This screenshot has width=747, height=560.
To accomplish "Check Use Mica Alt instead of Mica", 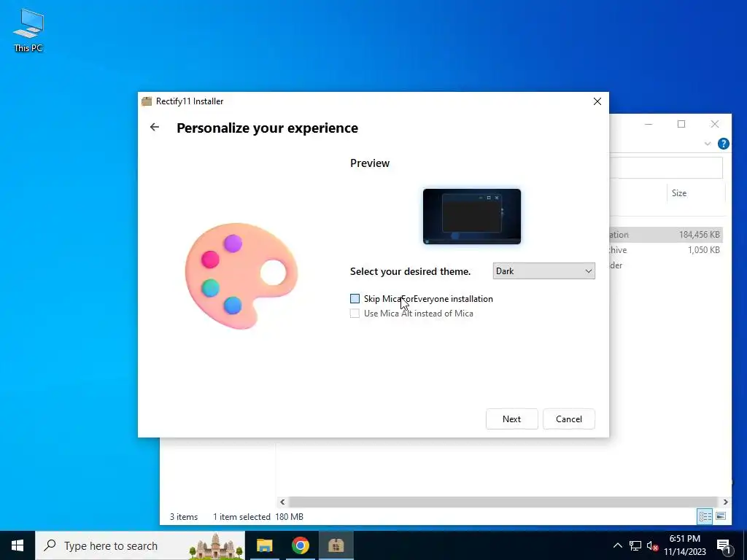I will tap(355, 314).
